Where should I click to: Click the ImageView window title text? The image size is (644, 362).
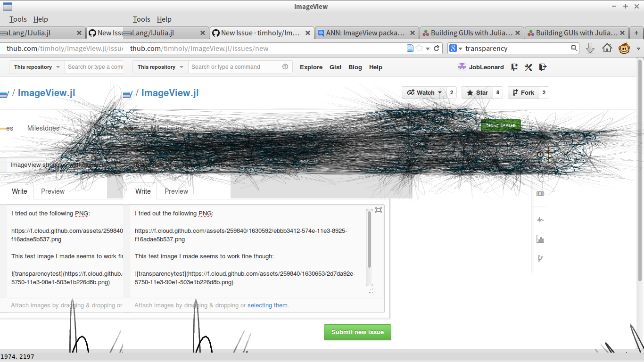[x=311, y=7]
